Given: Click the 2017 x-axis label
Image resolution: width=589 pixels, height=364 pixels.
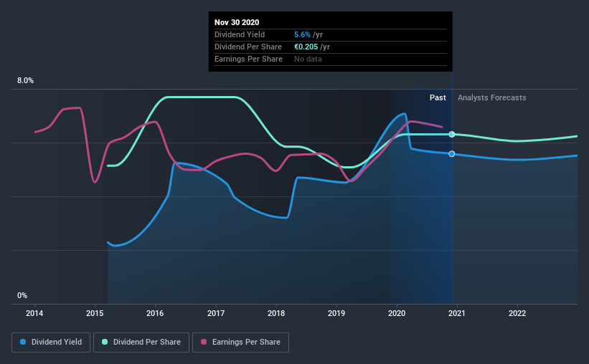Looking at the screenshot, I should [216, 313].
